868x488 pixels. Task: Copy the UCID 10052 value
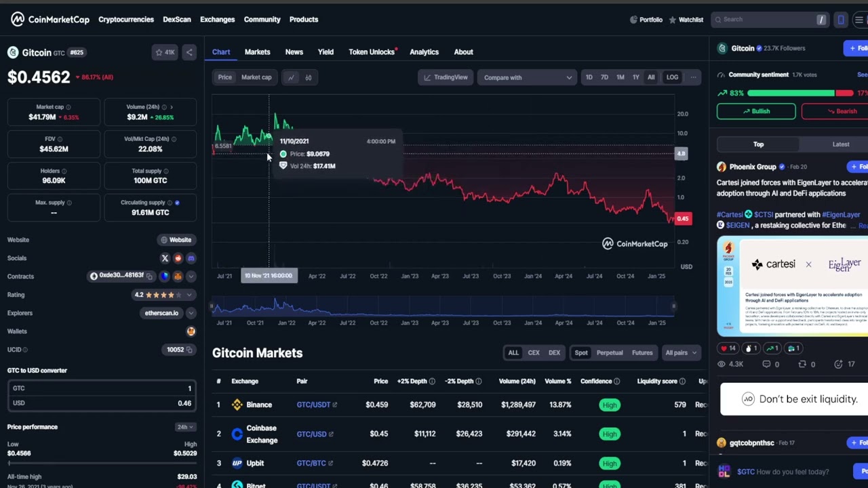tap(189, 350)
